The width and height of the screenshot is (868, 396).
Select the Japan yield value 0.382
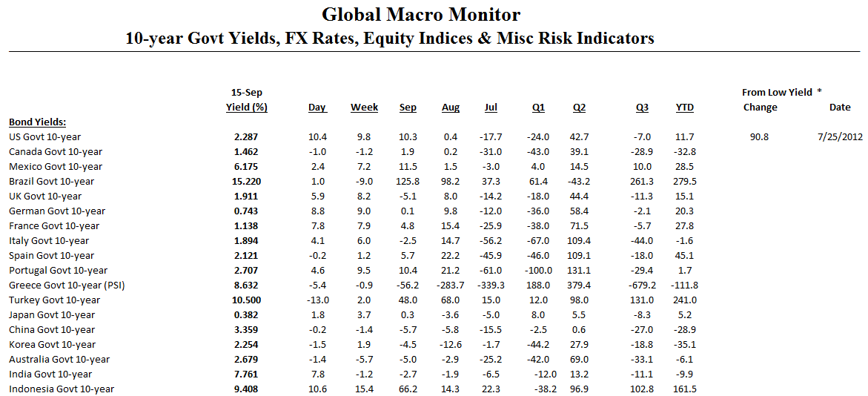point(246,315)
